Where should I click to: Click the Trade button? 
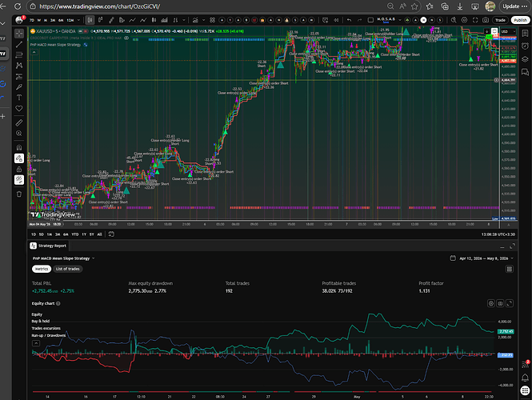[500, 20]
